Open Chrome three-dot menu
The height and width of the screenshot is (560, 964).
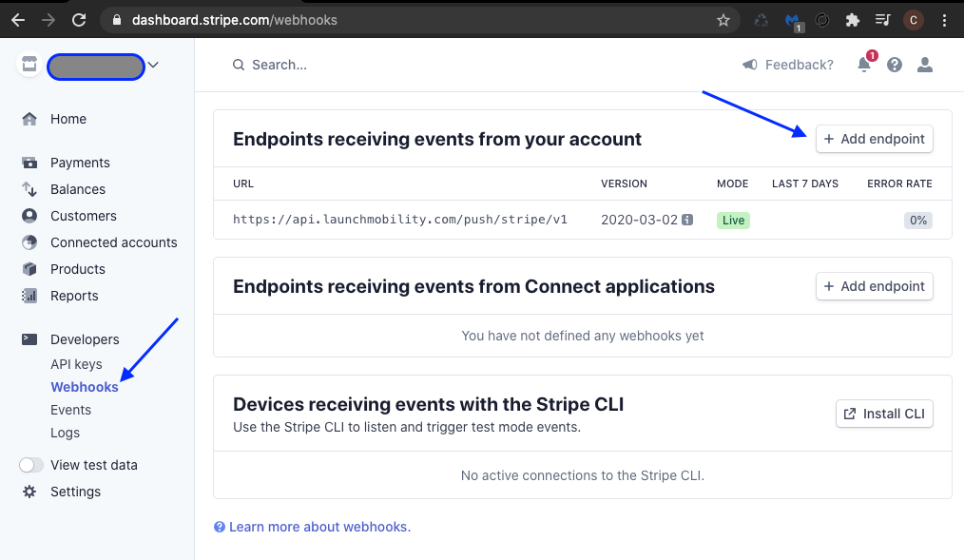pyautogui.click(x=944, y=20)
